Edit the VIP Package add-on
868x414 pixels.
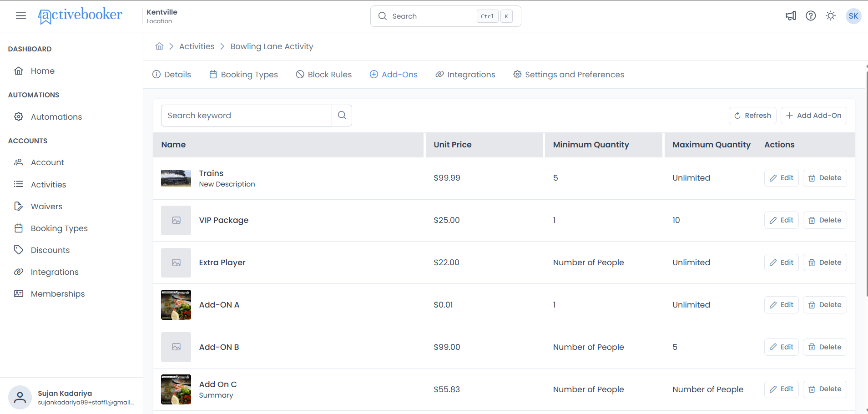click(782, 220)
